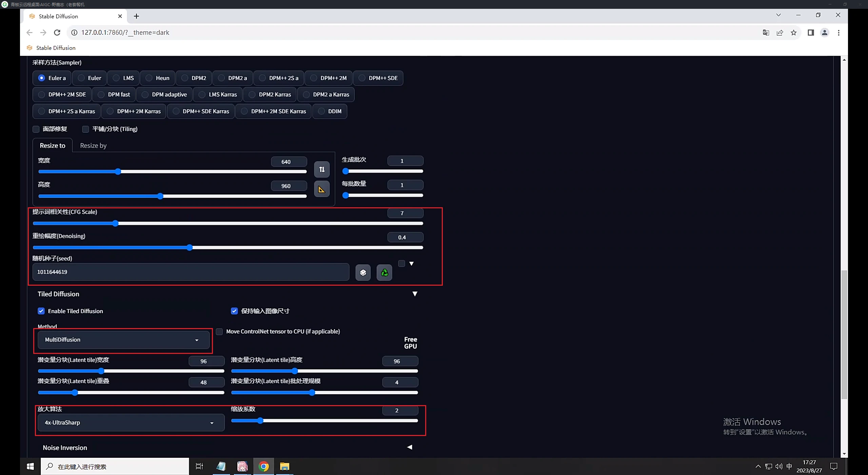This screenshot has height=475, width=868.
Task: Expand the Noise Inversion section
Action: pyautogui.click(x=410, y=447)
